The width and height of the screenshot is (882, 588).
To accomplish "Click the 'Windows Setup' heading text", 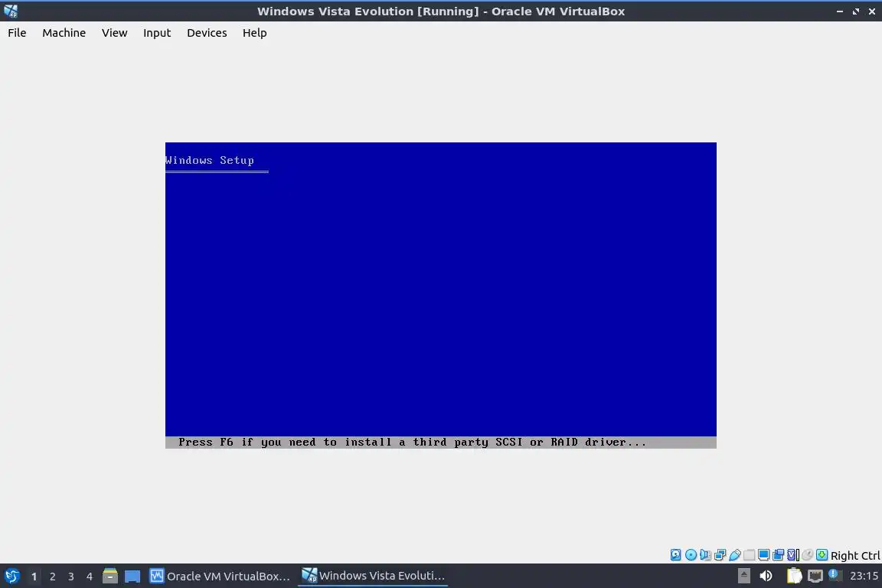I will pos(209,160).
